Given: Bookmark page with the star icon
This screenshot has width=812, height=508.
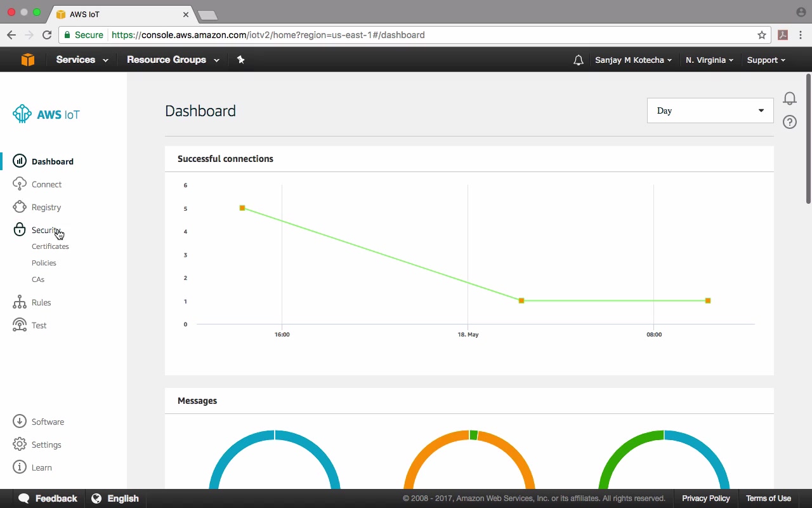Looking at the screenshot, I should [762, 35].
